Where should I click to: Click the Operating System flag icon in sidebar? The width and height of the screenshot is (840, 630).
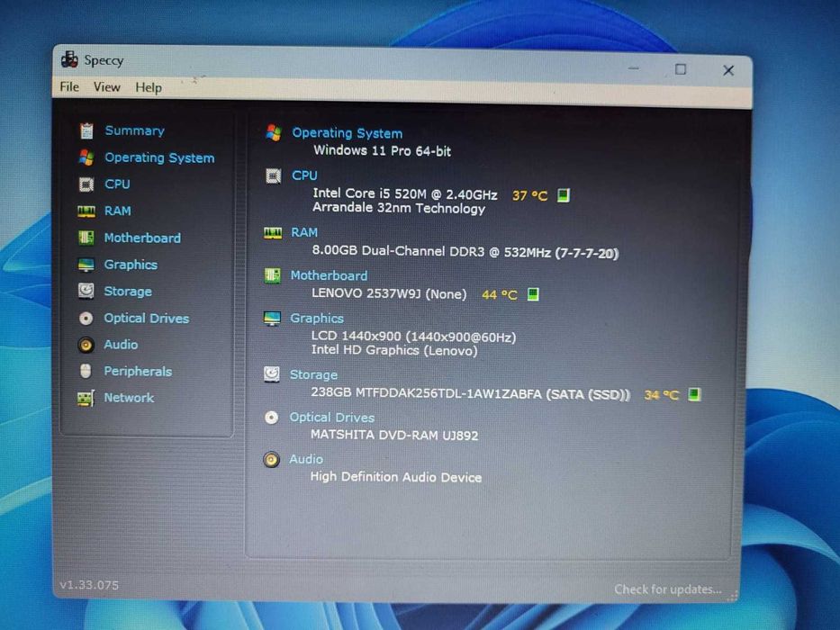pyautogui.click(x=86, y=157)
